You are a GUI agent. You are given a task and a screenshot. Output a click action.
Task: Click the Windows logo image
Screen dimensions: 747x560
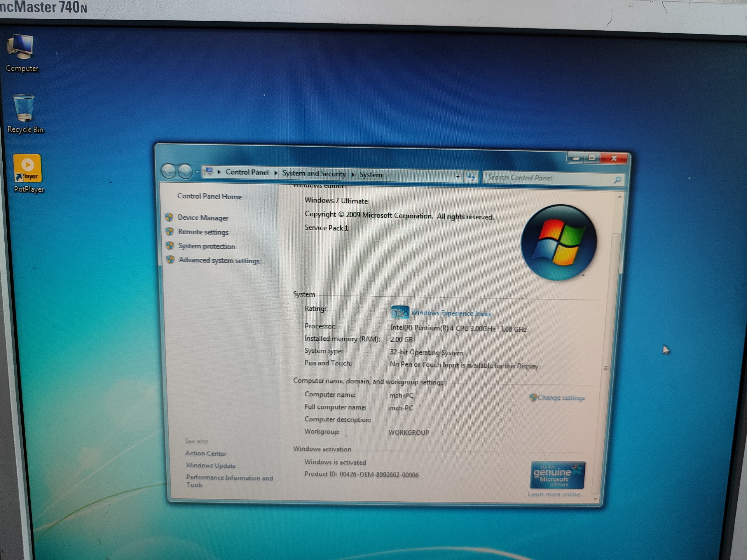pyautogui.click(x=559, y=242)
